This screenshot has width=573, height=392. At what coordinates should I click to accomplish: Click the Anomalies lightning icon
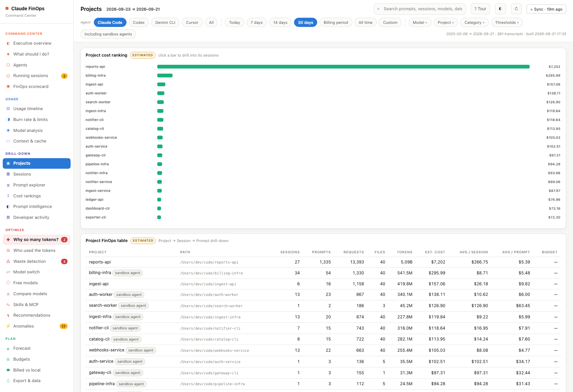tap(8, 326)
